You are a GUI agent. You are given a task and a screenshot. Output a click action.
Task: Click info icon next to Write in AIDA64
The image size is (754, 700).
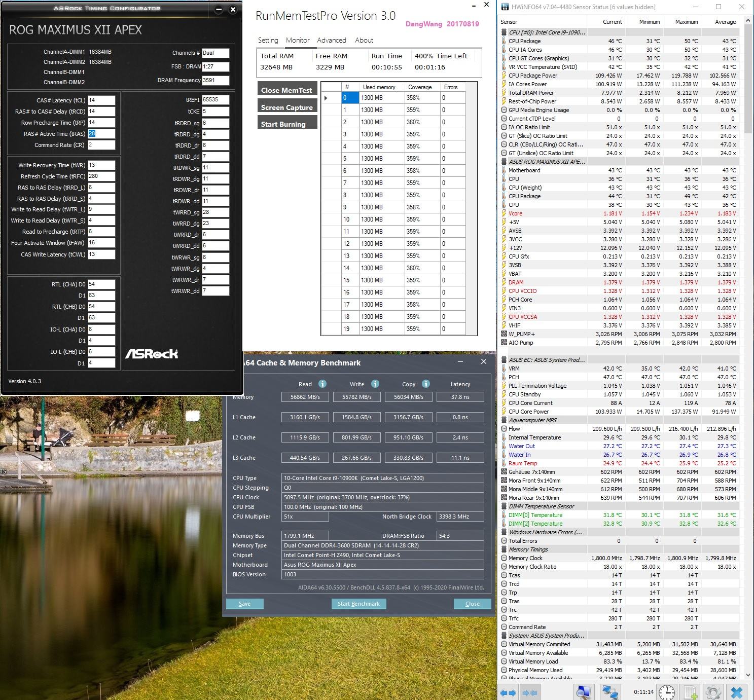tap(375, 384)
